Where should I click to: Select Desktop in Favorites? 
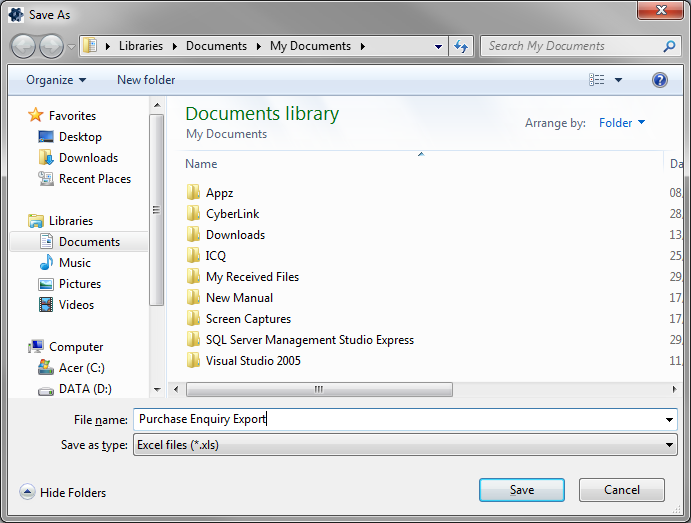coord(80,137)
